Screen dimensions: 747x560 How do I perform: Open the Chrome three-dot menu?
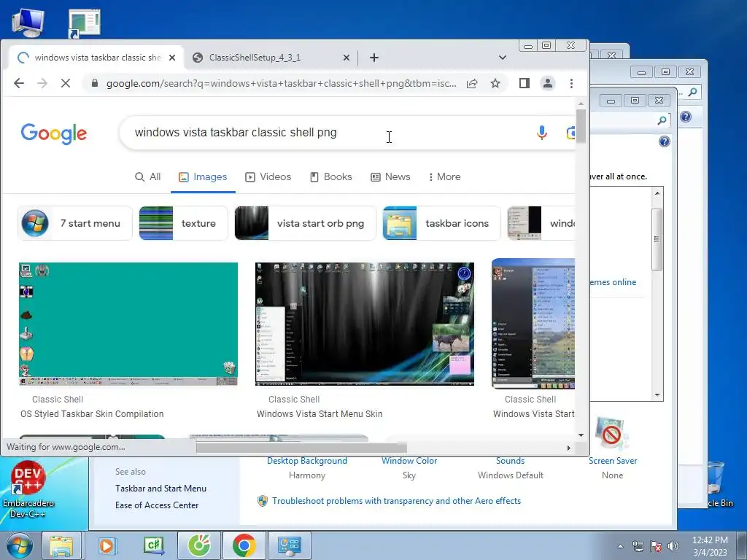tap(571, 83)
